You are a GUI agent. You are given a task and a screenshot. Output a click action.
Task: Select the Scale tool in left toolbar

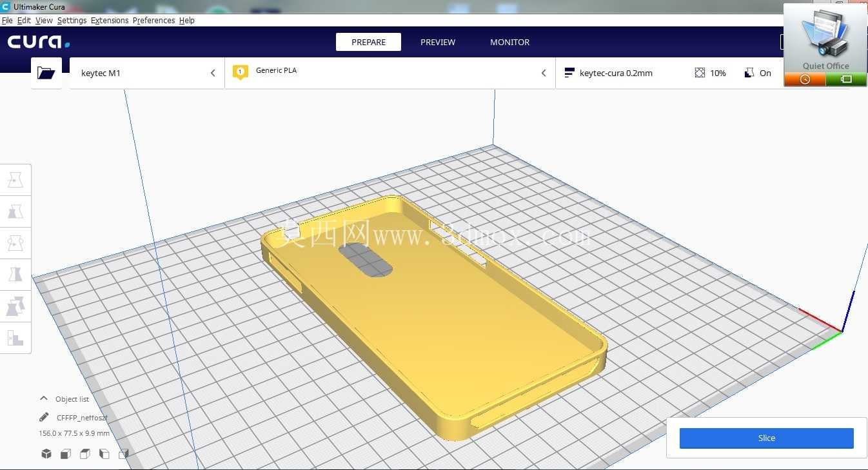tap(15, 211)
